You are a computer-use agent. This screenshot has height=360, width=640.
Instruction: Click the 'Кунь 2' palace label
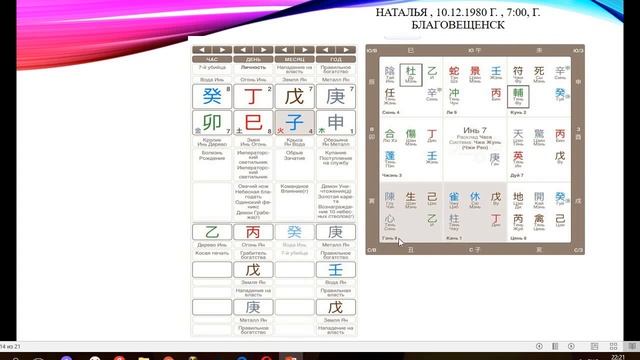click(518, 112)
